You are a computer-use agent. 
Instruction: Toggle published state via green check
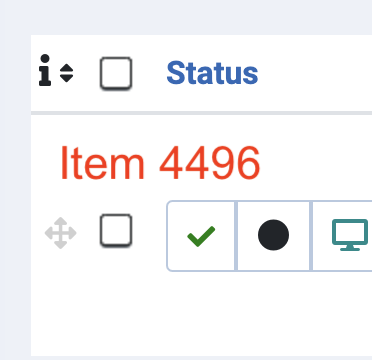(x=201, y=236)
